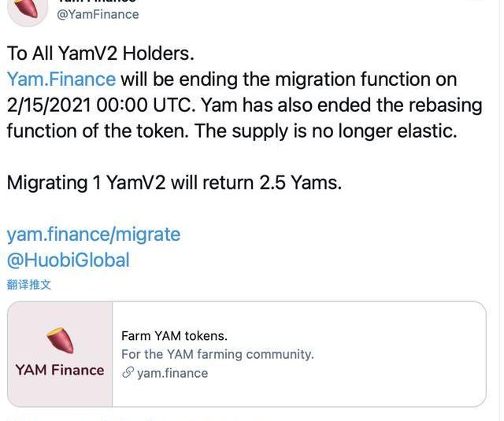Click the 'Farm YAM tokens.' card title
The image size is (504, 421).
tap(174, 336)
